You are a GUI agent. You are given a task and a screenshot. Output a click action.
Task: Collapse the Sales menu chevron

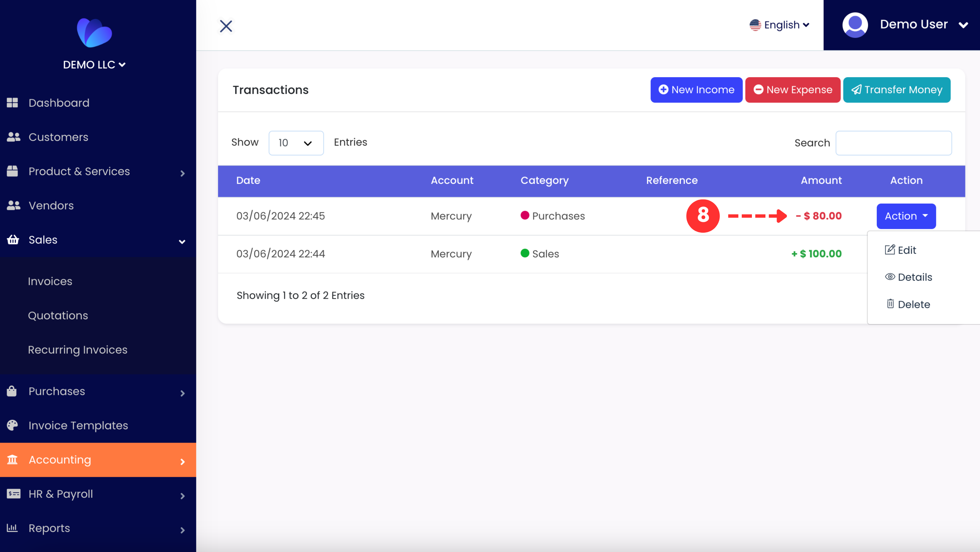point(182,242)
